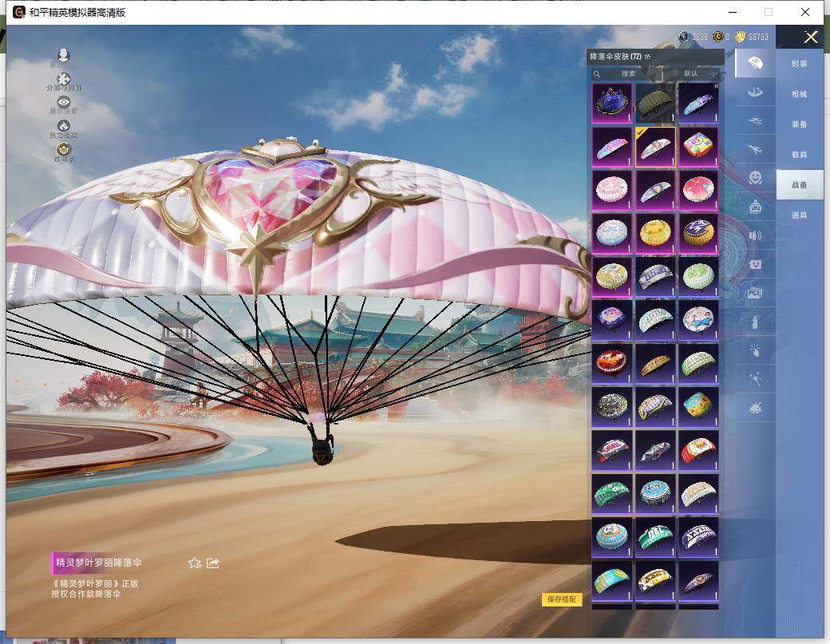Select the olive green default parachute
The height and width of the screenshot is (644, 830).
coord(654,102)
